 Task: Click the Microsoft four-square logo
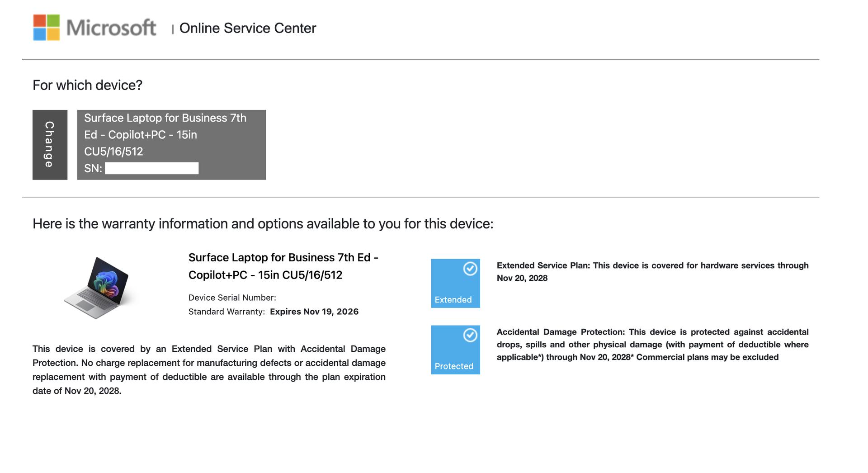pos(46,28)
